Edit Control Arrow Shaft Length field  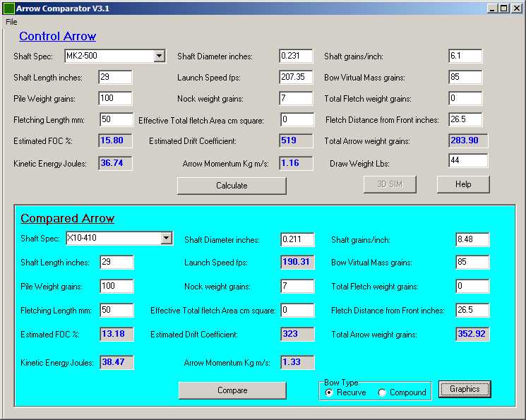coord(115,77)
